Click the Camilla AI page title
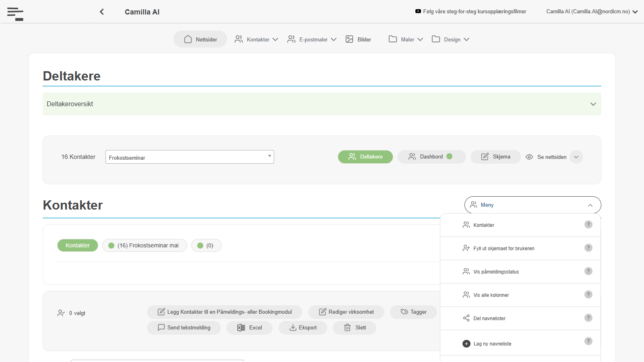 tap(142, 12)
